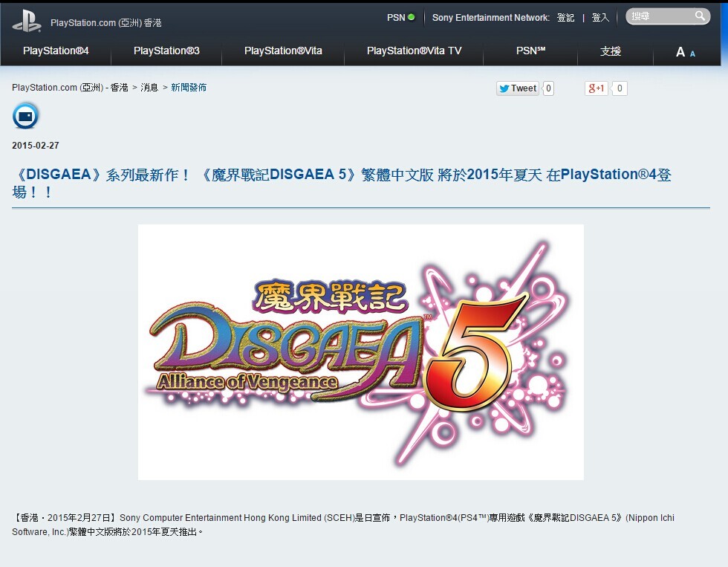Viewport: 728px width, 567px height.
Task: Click the Sony Entertainment Network label
Action: [491, 18]
